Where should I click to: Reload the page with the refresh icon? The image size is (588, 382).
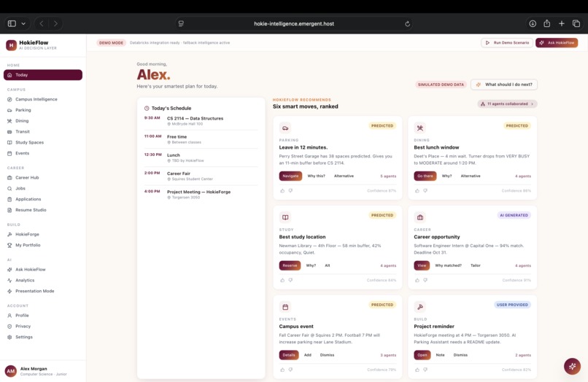pyautogui.click(x=407, y=24)
